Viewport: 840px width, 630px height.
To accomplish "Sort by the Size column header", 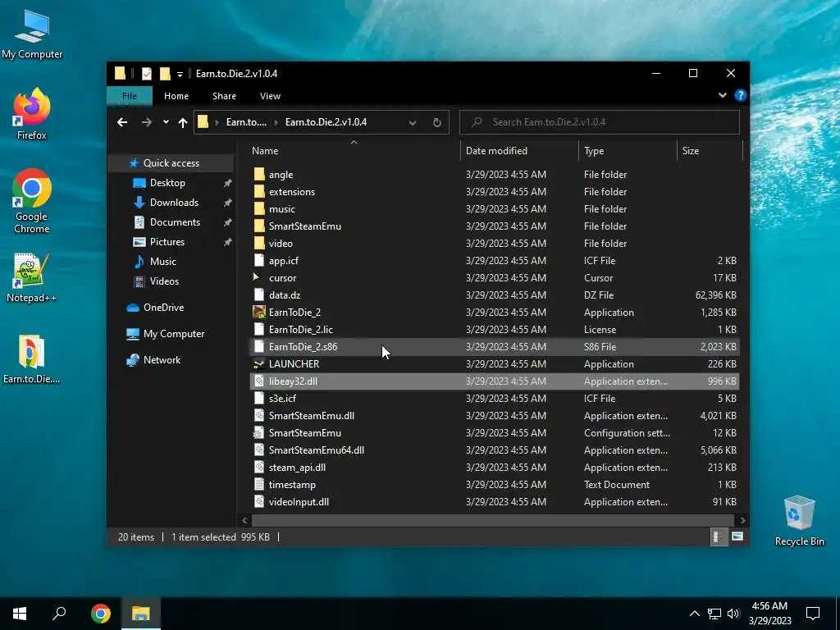I will coord(710,151).
